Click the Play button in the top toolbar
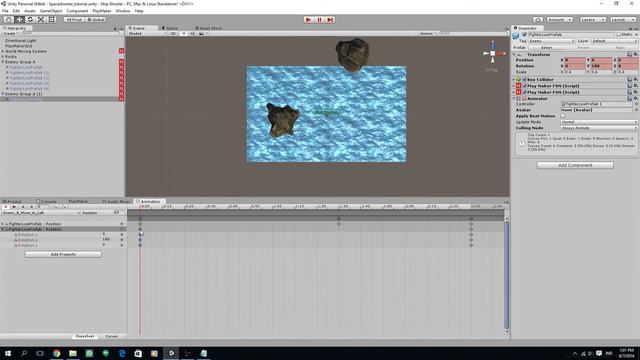Image resolution: width=640 pixels, height=360 pixels. [x=309, y=20]
